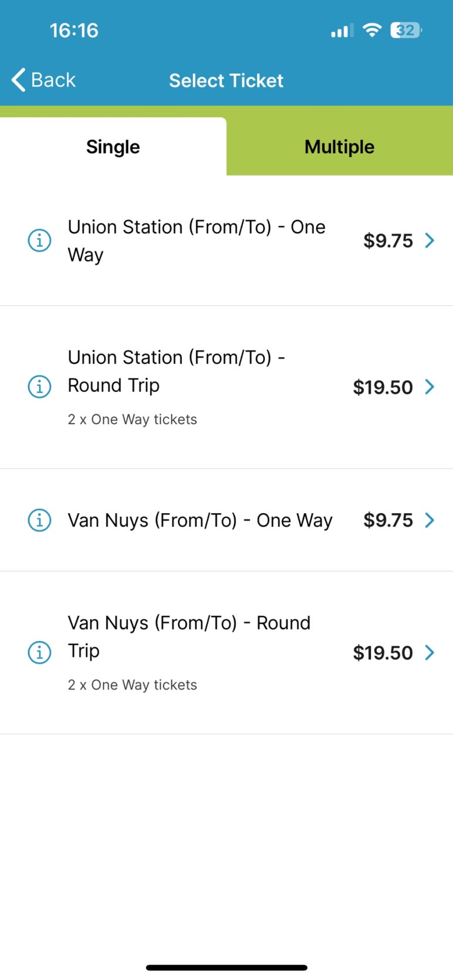Image resolution: width=453 pixels, height=980 pixels.
Task: Tap the Van Nuys Round Trip $19.50 price
Action: point(383,653)
